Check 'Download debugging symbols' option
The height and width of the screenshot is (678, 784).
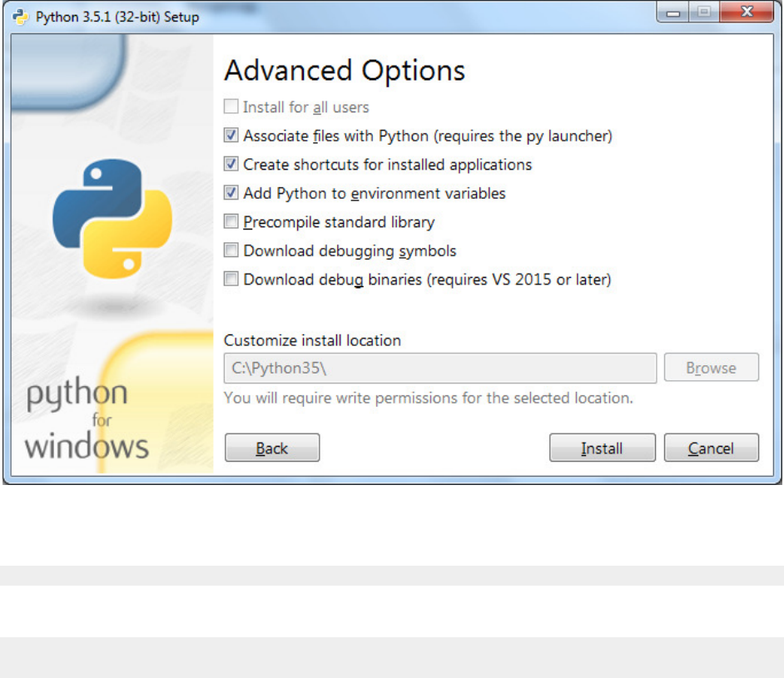231,250
